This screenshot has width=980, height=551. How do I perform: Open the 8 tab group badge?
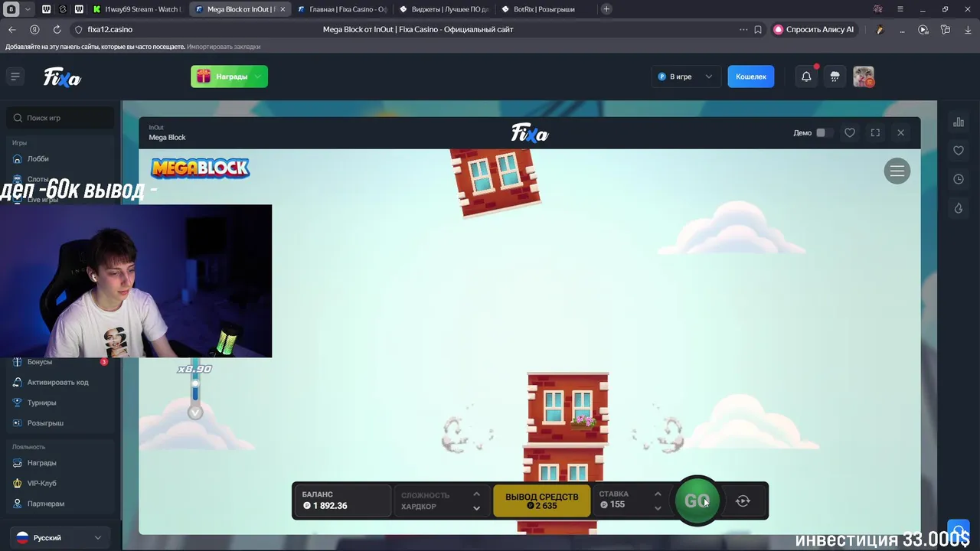[11, 9]
